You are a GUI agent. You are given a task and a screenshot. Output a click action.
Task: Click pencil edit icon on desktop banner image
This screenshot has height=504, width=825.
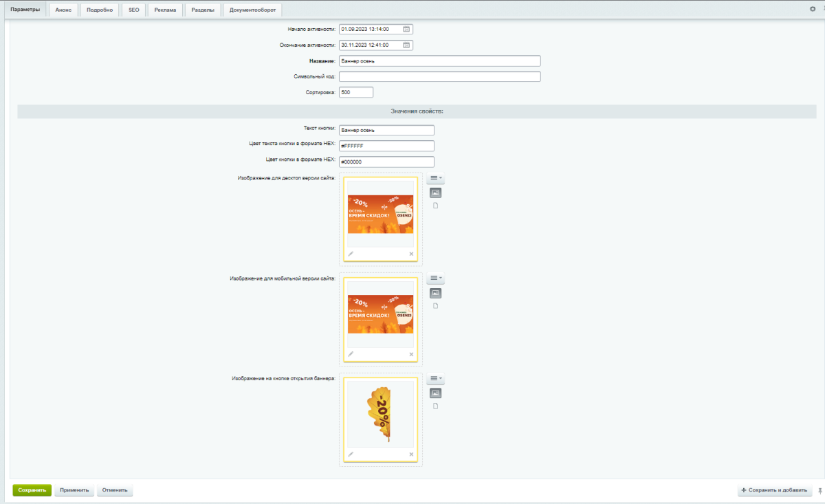pos(351,254)
